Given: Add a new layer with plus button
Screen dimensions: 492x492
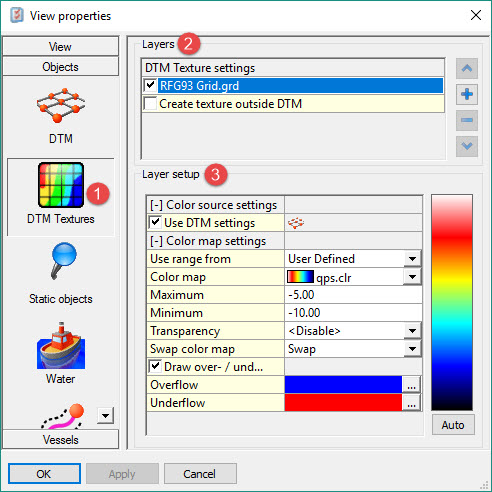Looking at the screenshot, I should [x=467, y=94].
